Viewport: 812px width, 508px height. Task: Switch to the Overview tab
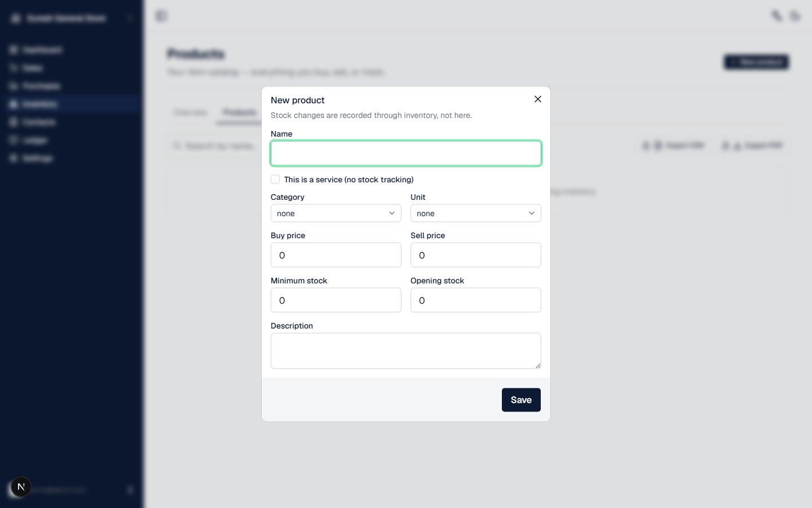(x=191, y=112)
